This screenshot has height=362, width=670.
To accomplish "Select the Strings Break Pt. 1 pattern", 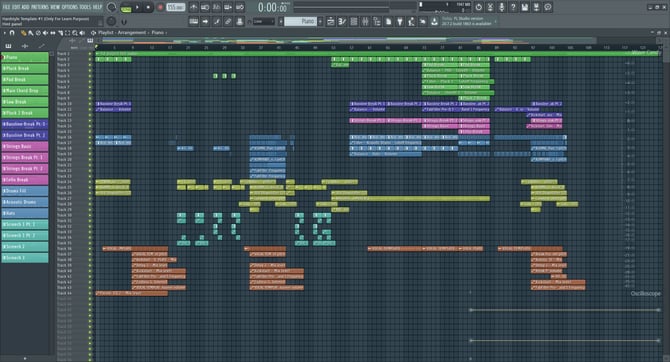I will [x=25, y=157].
